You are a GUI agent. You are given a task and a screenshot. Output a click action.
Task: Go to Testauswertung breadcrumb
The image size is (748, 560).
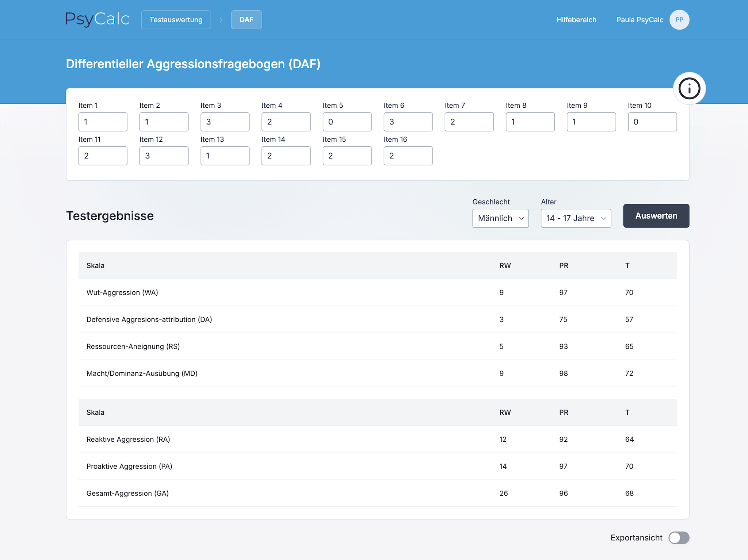(176, 20)
